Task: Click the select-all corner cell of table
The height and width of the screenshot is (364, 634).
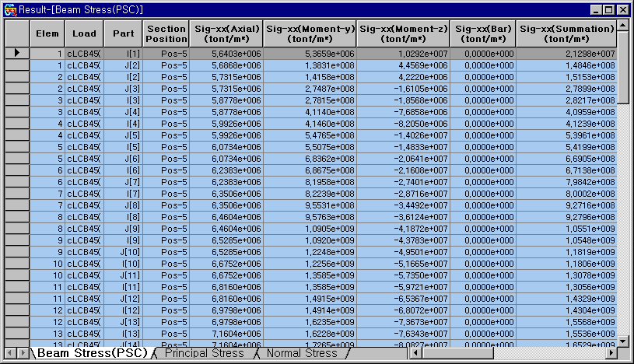Action: tap(17, 33)
